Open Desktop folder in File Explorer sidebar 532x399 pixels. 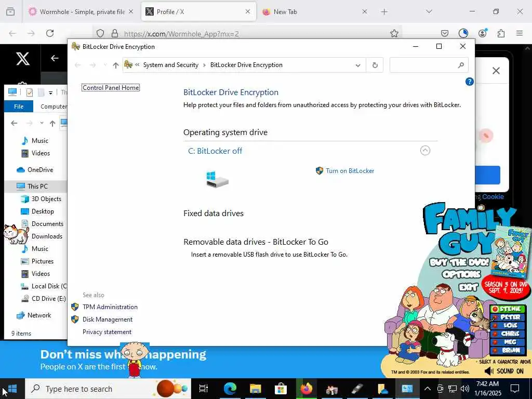(x=43, y=211)
